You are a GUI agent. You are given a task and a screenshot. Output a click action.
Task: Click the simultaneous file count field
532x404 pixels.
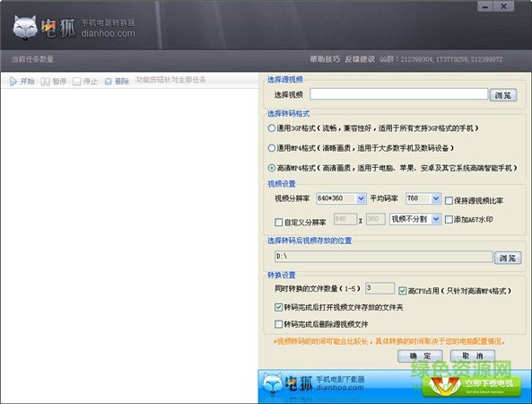click(x=379, y=288)
